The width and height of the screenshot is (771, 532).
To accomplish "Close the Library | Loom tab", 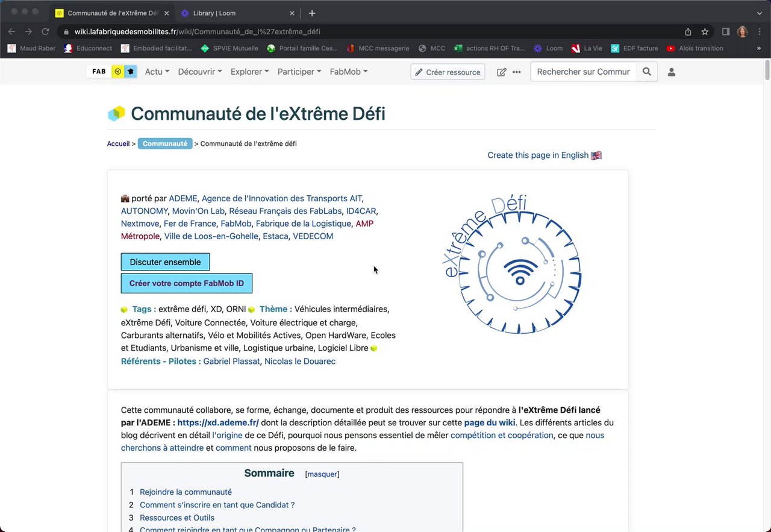I will [292, 13].
